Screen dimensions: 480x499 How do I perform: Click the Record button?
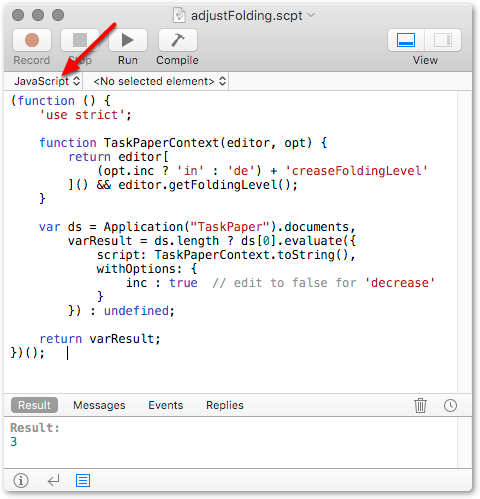tap(32, 40)
